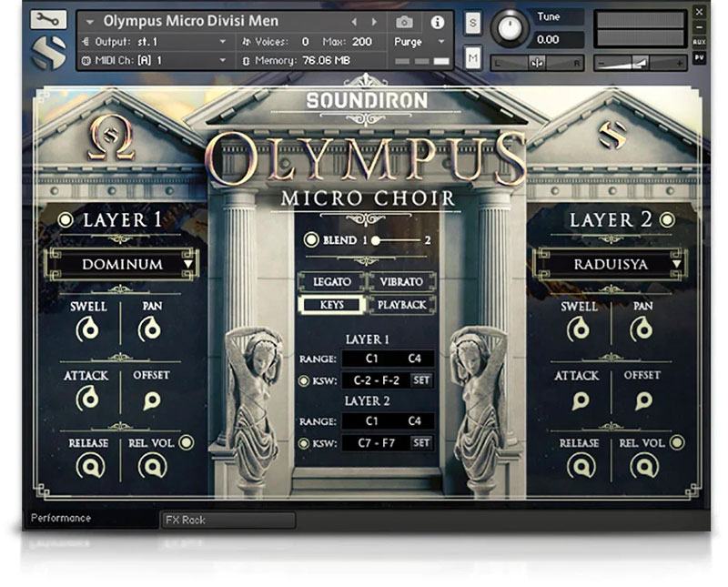Click the camera snapshot icon

coord(403,22)
